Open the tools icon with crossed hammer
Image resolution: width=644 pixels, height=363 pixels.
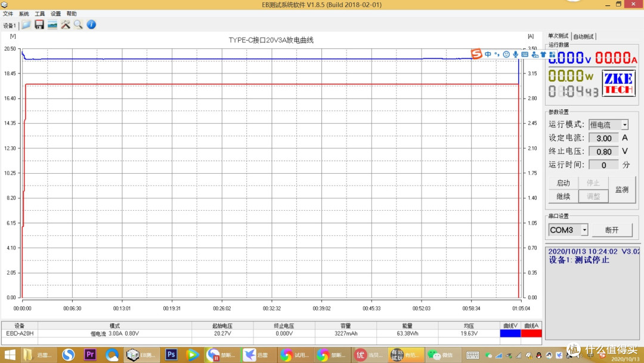click(x=66, y=24)
